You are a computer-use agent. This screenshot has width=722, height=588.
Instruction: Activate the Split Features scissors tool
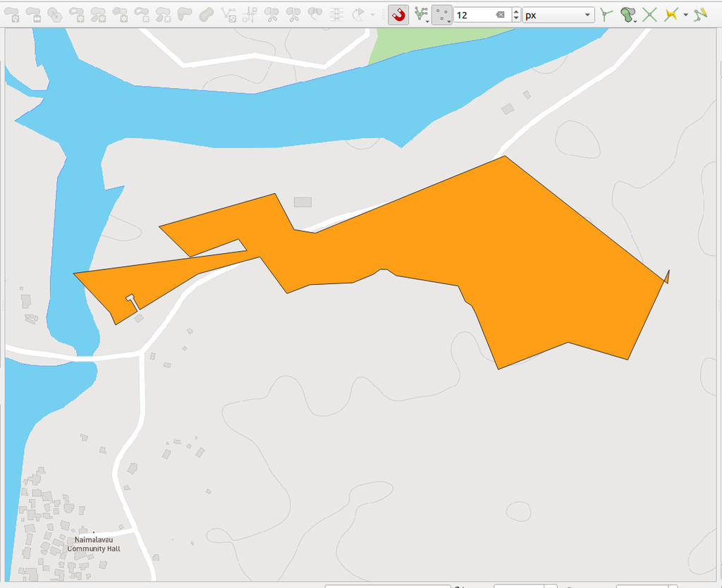point(271,15)
